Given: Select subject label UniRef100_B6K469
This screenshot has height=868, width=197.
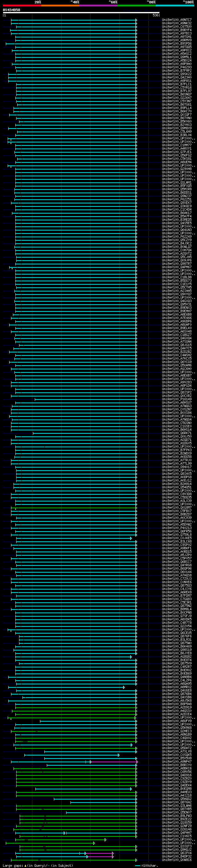Looking at the screenshot, I should point(177,646).
